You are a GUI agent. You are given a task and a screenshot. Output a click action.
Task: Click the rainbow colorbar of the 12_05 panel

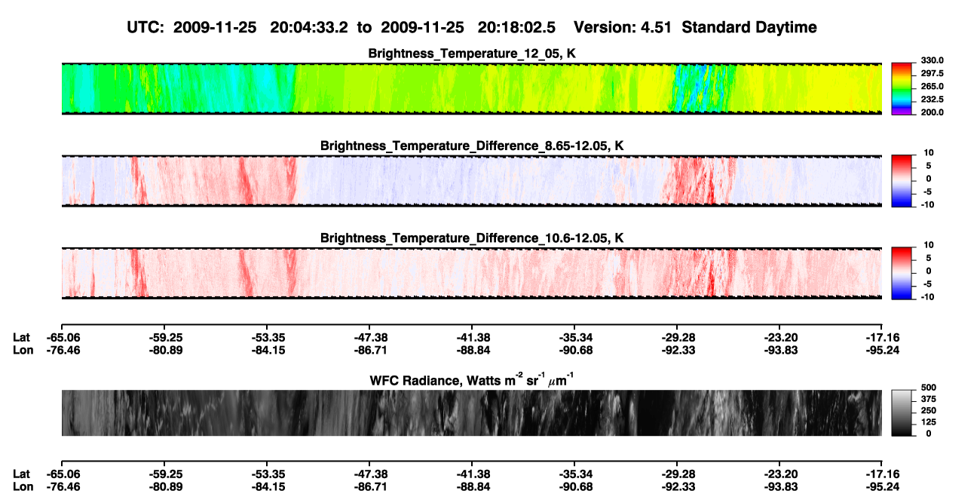coord(902,87)
